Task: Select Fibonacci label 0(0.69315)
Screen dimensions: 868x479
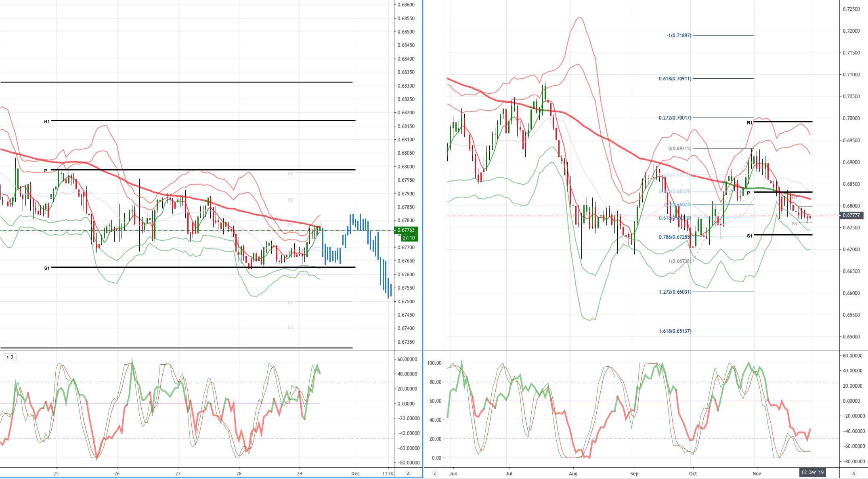Action: click(x=680, y=149)
